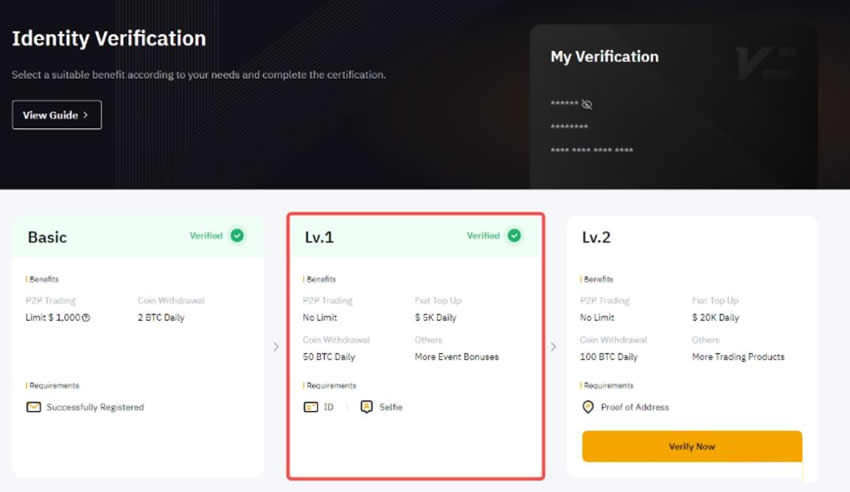The image size is (850, 492).
Task: Click the View Guide button
Action: 56,115
